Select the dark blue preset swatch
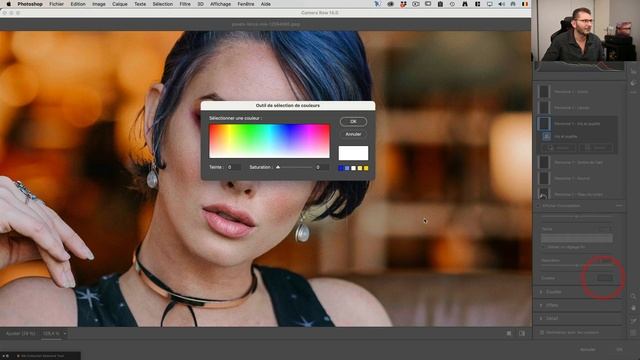Image resolution: width=640 pixels, height=360 pixels. [341, 168]
